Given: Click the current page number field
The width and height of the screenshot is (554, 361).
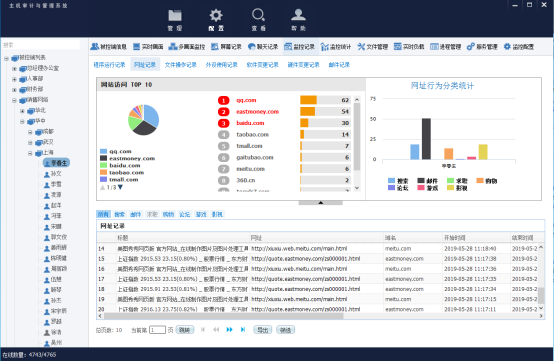Looking at the screenshot, I should [x=158, y=330].
